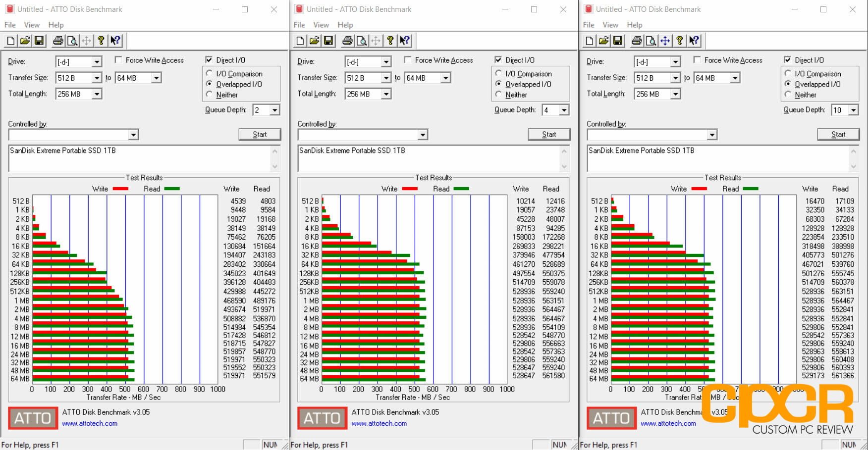
Task: Select I/O Comparison radio in left window
Action: [209, 73]
